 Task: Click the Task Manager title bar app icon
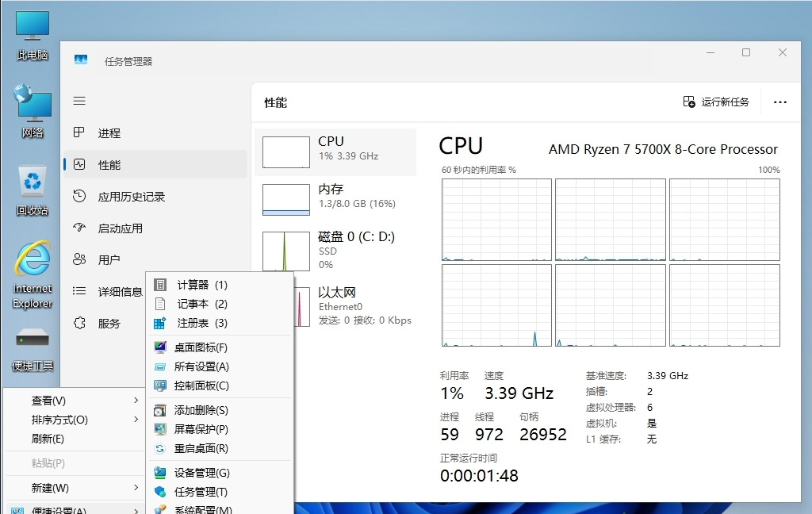pos(81,60)
